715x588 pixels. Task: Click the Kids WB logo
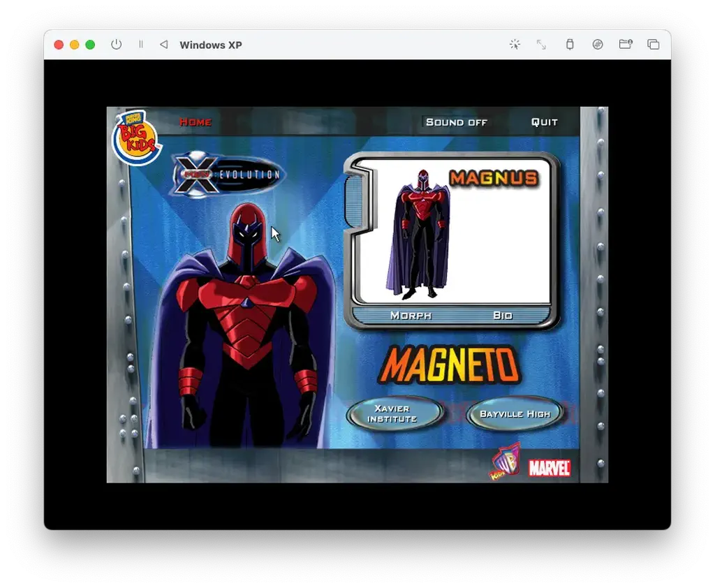click(506, 461)
